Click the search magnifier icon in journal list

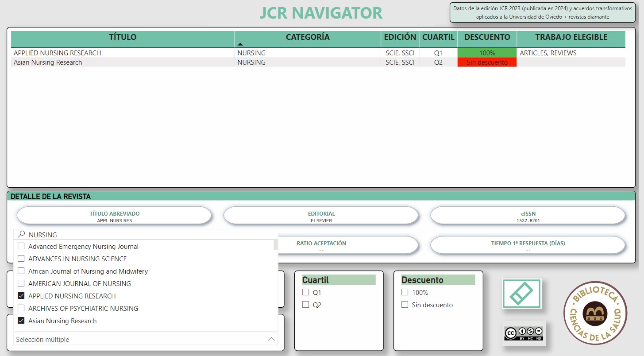point(21,235)
